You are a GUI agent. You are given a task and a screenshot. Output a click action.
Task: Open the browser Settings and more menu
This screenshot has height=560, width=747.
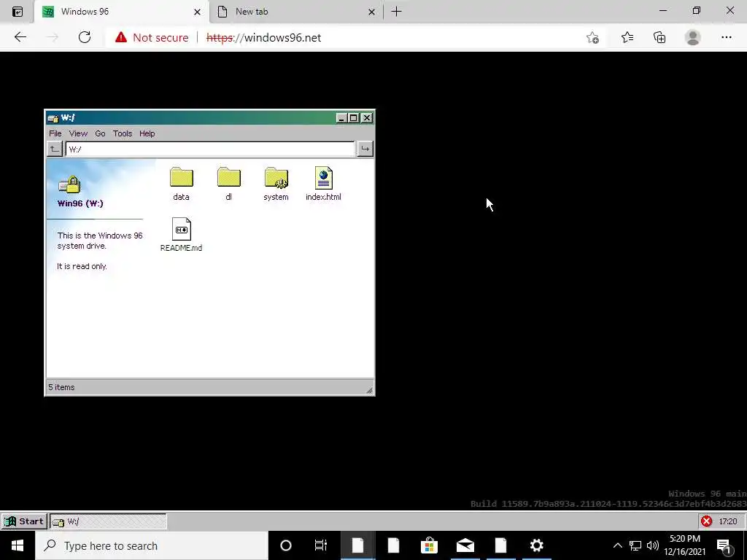coord(726,37)
